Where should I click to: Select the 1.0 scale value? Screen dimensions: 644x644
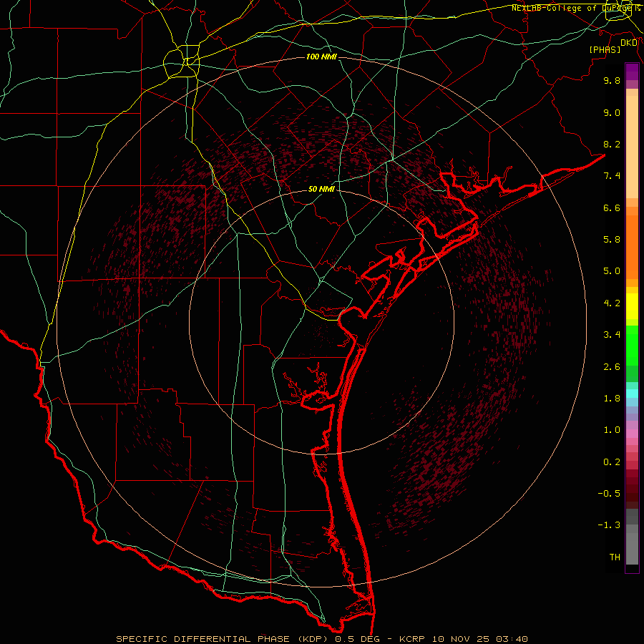(612, 430)
